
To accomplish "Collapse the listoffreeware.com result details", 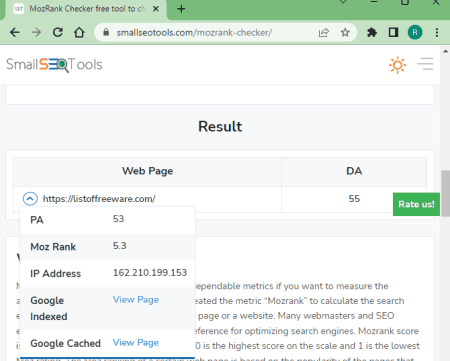I will coord(30,199).
